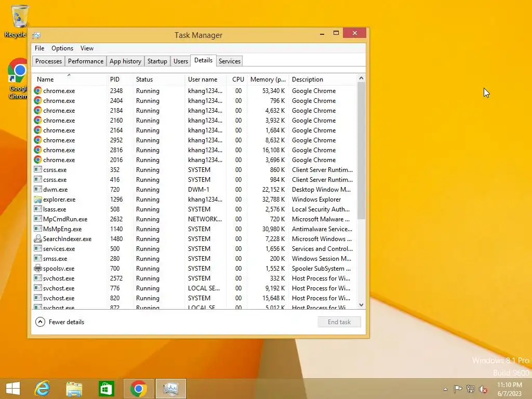Click the scrollbar down arrow
532x399 pixels.
pos(362,305)
